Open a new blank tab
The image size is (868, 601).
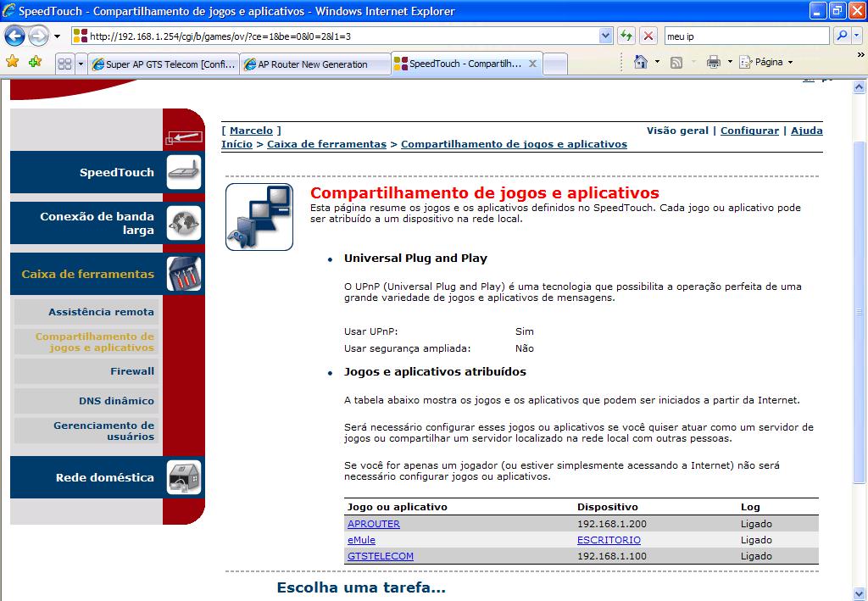pyautogui.click(x=555, y=64)
